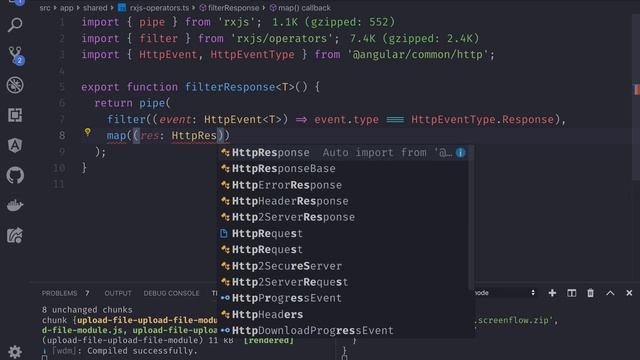Screen dimensions: 640x360
Task: Open the Search view in activity bar
Action: tap(15, 25)
